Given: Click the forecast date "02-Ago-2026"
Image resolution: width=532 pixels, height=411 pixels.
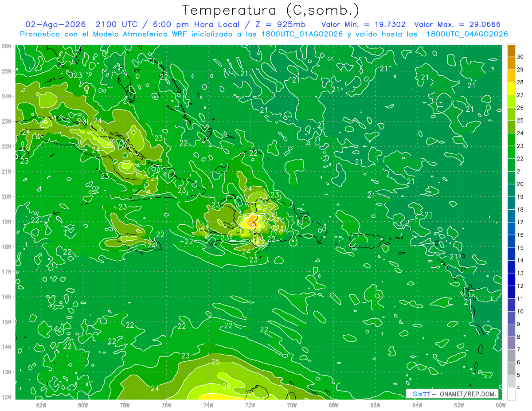Looking at the screenshot, I should pyautogui.click(x=55, y=24).
